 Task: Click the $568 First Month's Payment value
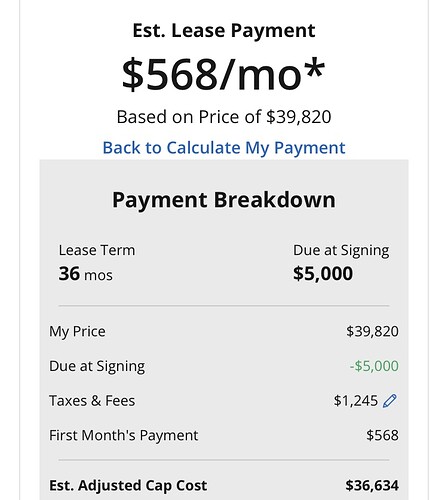(382, 435)
